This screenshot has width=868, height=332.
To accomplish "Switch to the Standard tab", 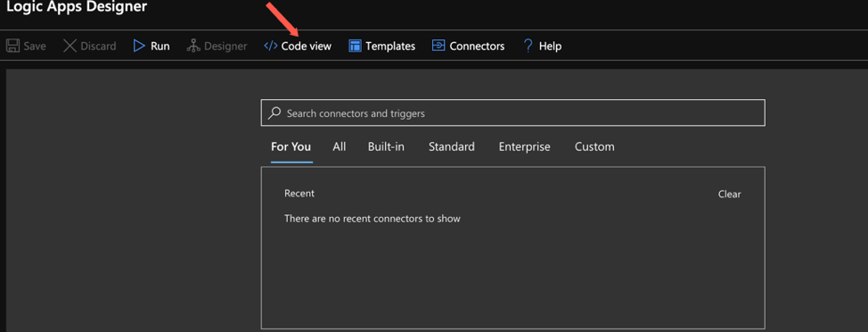I will (x=452, y=147).
